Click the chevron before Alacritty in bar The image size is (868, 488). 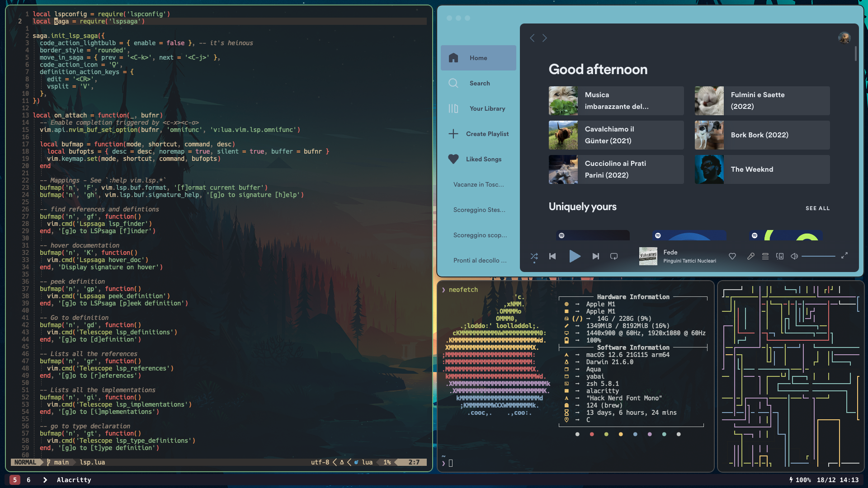tap(45, 480)
